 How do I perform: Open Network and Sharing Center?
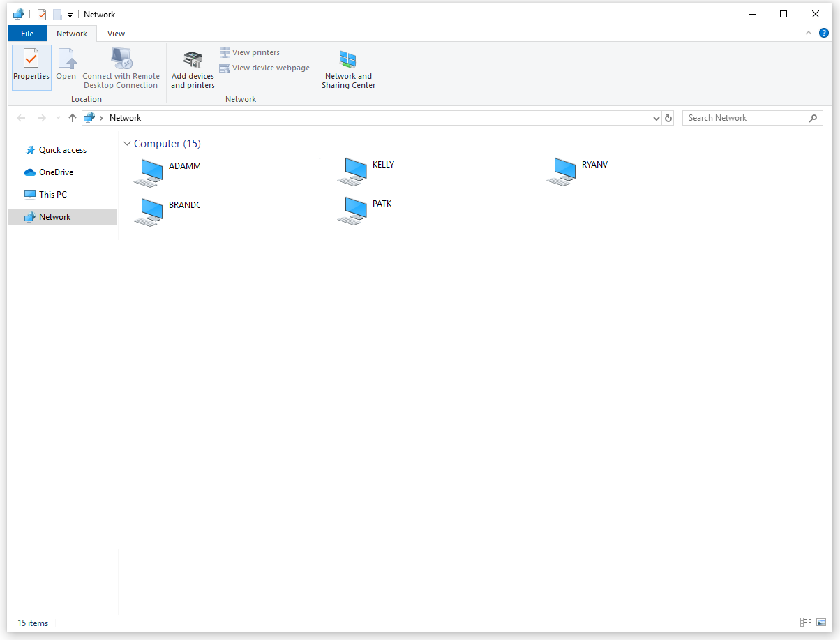coord(349,68)
